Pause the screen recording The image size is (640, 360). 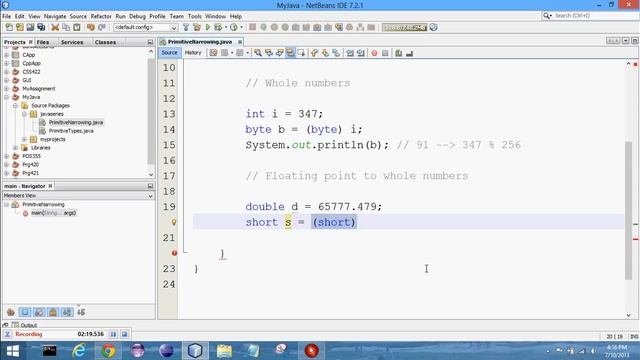click(113, 334)
